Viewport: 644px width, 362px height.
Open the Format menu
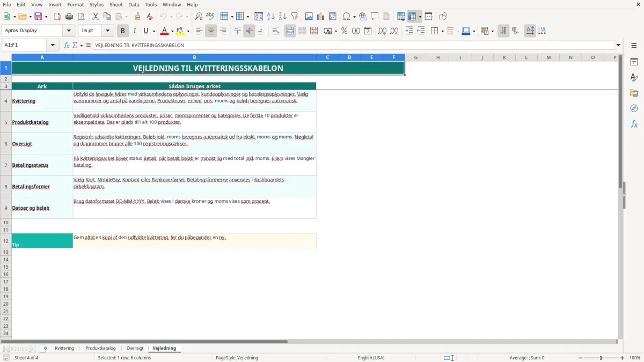tap(75, 4)
